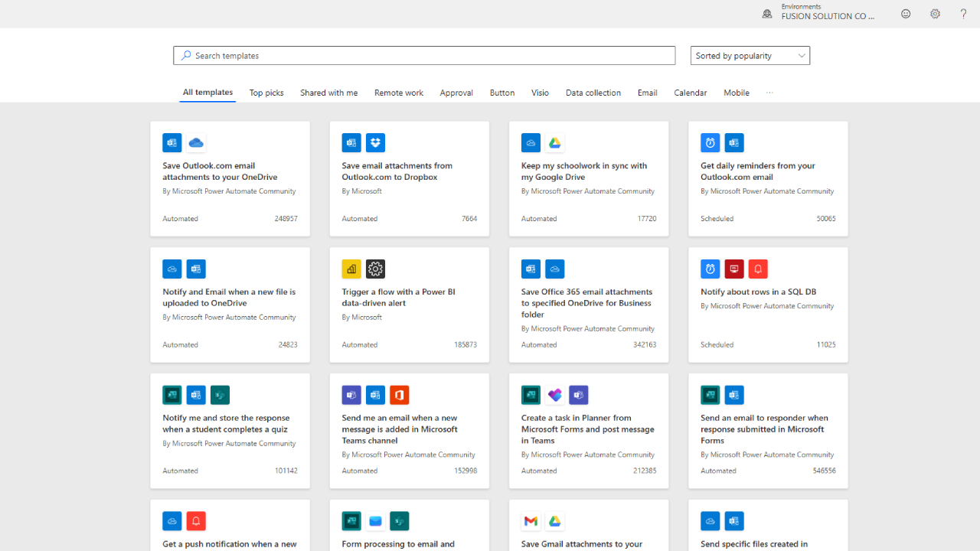Switch to the Email tab
Viewport: 980px width, 551px height.
click(647, 93)
